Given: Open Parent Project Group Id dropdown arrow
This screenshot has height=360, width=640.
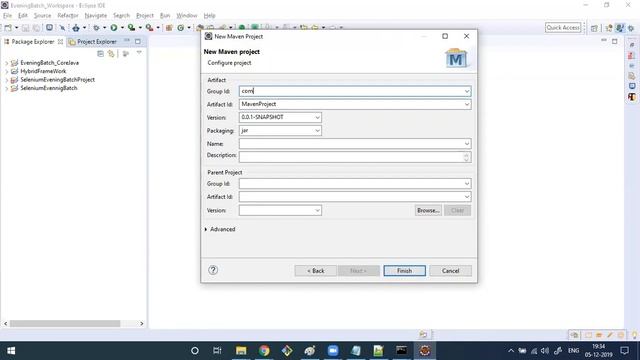Looking at the screenshot, I should click(467, 184).
